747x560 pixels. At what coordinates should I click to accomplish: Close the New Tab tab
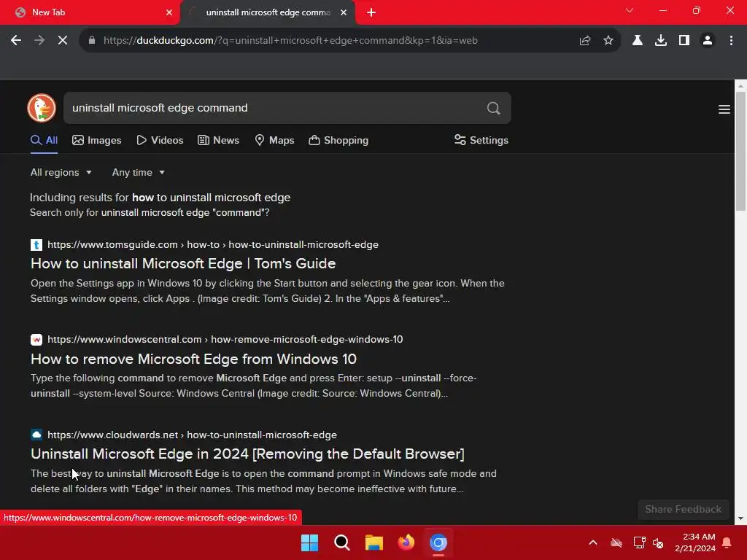pos(169,12)
